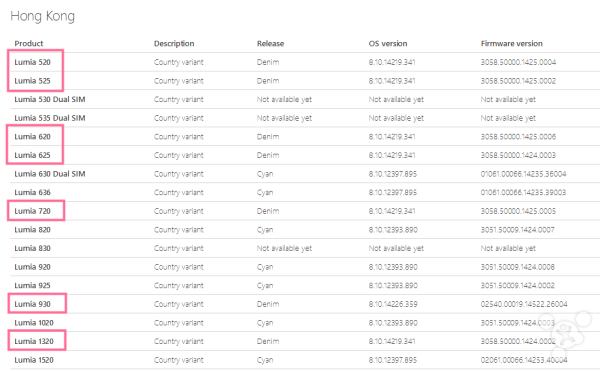
Task: Open the Lumia 830 entry
Action: pyautogui.click(x=33, y=248)
